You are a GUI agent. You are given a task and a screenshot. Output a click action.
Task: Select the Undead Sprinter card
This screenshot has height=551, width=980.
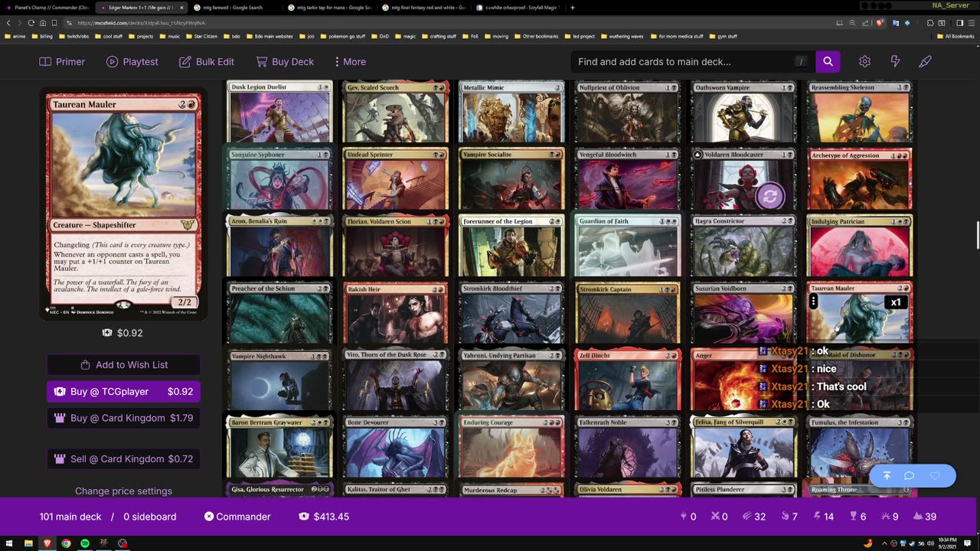click(x=395, y=179)
